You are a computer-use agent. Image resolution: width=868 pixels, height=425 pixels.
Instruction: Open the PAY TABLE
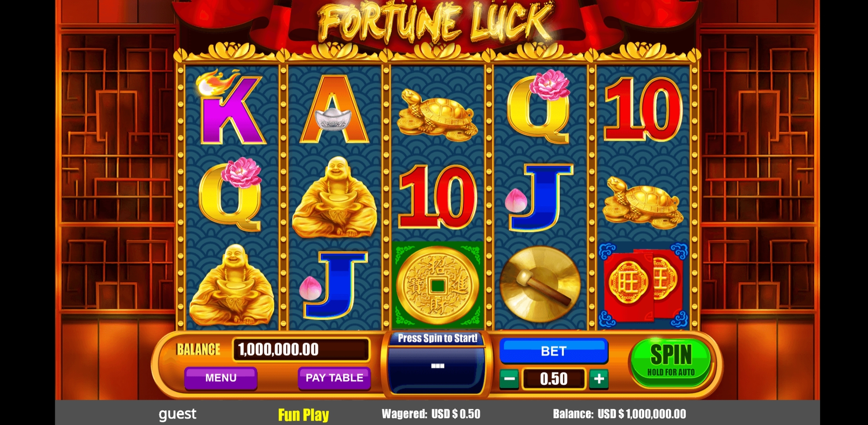[x=334, y=378]
